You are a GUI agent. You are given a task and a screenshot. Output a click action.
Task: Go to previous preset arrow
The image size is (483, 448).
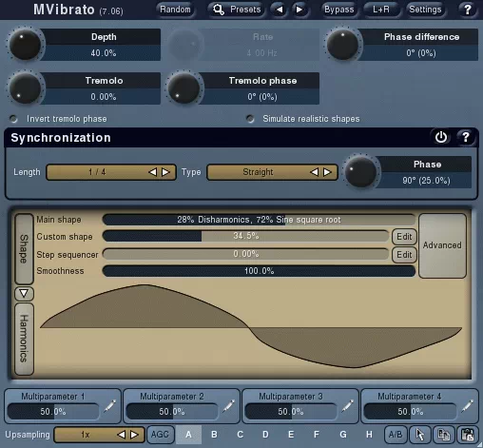pos(279,10)
